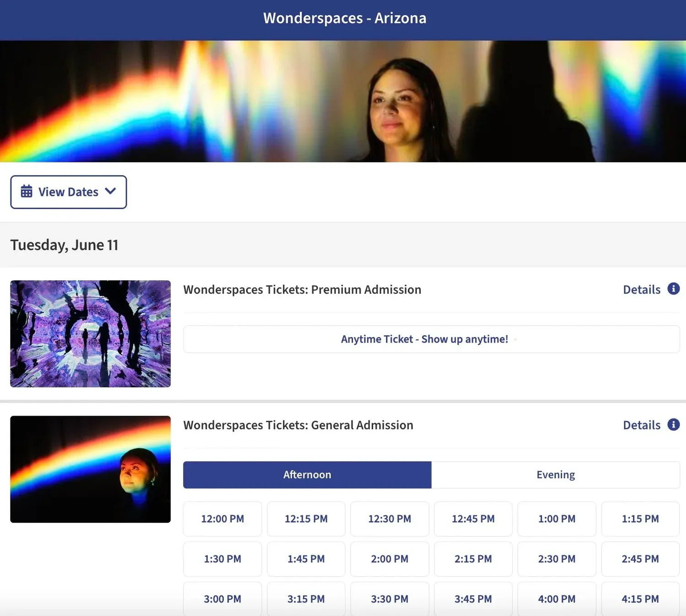This screenshot has width=686, height=616.
Task: Select the 2:30 PM time slot
Action: point(557,559)
